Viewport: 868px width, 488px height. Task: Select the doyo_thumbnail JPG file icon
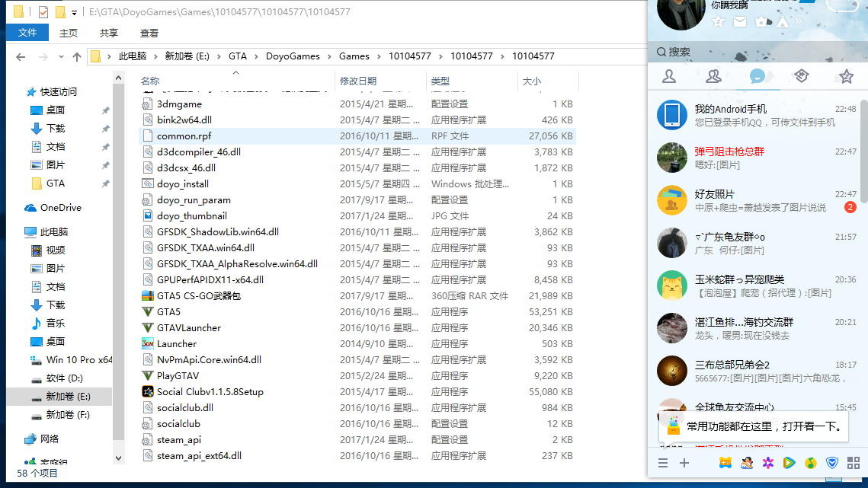tap(147, 215)
